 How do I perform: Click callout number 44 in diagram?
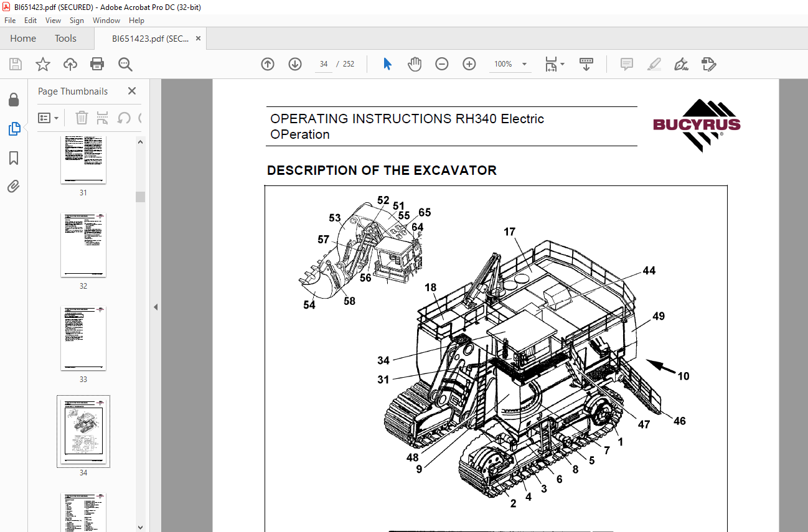pyautogui.click(x=649, y=271)
